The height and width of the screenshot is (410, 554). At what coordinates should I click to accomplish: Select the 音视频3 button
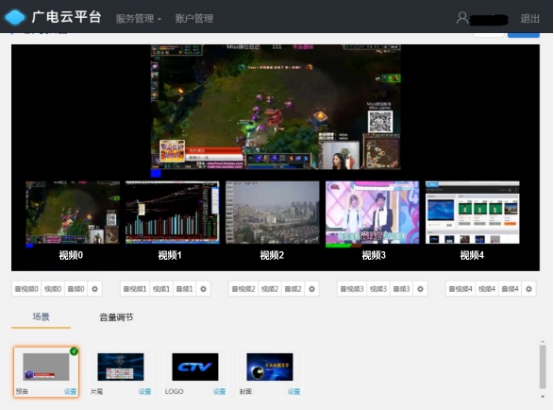[352, 289]
